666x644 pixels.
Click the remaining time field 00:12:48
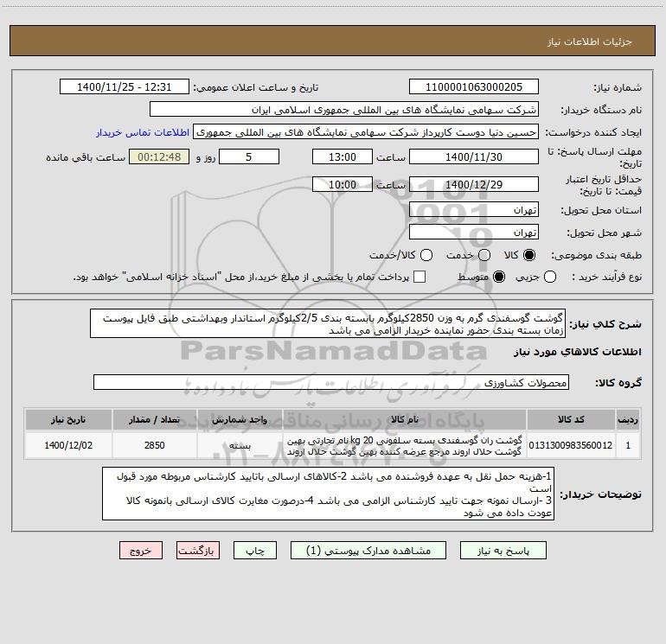click(159, 157)
